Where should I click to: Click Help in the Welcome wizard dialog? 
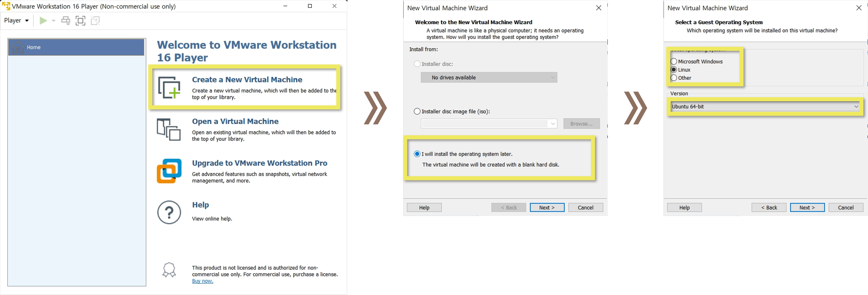[x=424, y=208]
